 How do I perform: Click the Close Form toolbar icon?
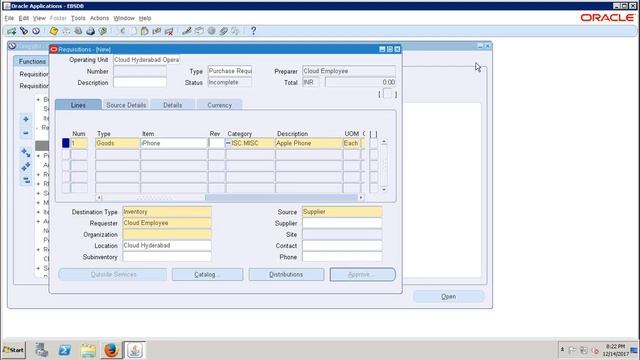(103, 31)
